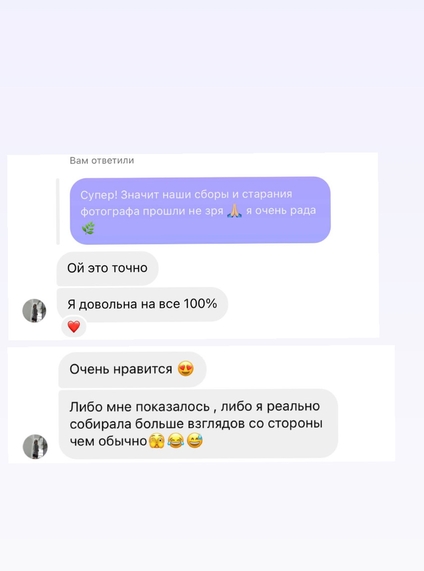Select the "Я довольна на все 100%" bubble
The image size is (424, 571).
tap(142, 304)
